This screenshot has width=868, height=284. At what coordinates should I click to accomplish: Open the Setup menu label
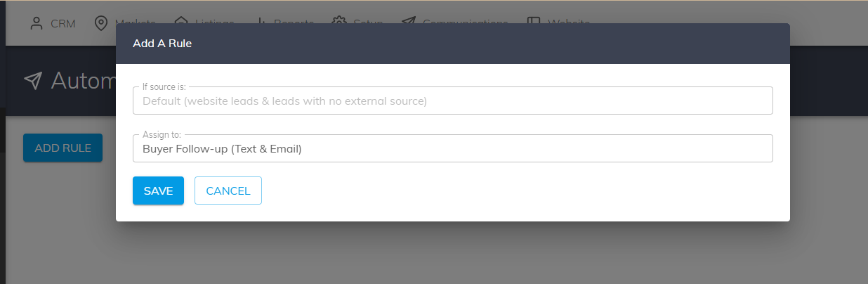pos(368,22)
